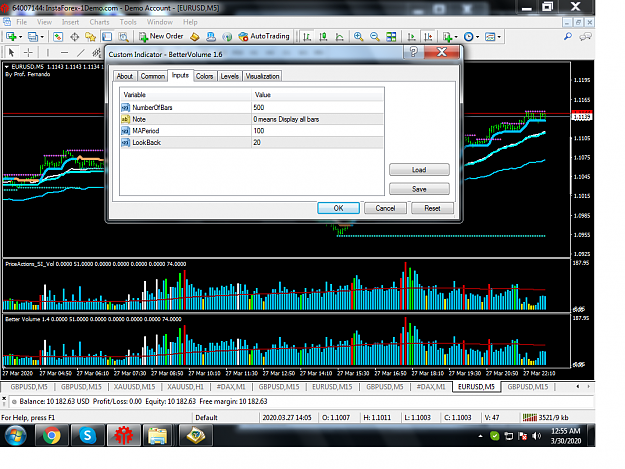Click the Load button

click(x=419, y=170)
